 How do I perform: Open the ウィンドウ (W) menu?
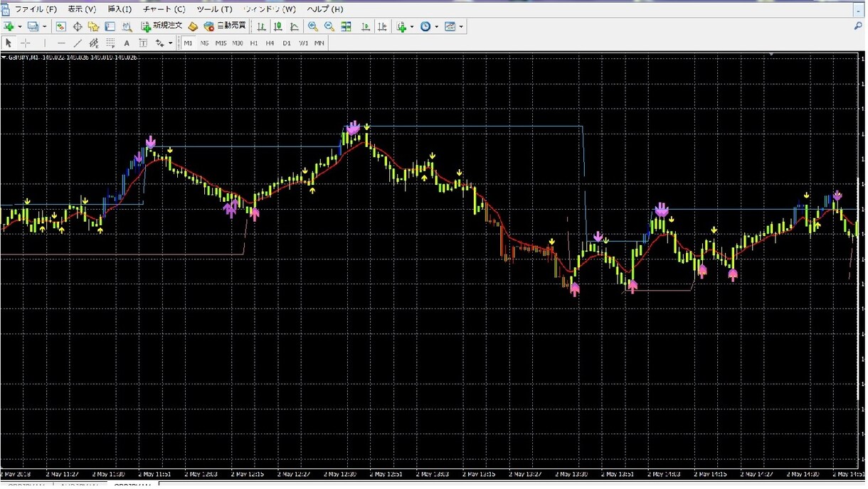tap(270, 9)
